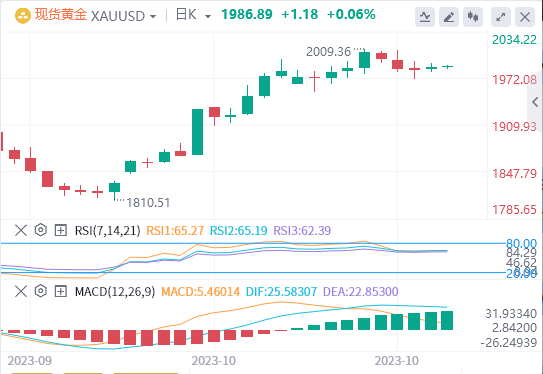543x374 pixels.
Task: Click the 1847.79 price axis label
Action: (514, 173)
